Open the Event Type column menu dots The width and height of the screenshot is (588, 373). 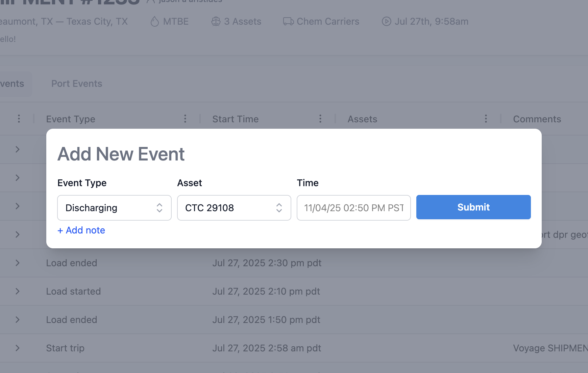185,119
